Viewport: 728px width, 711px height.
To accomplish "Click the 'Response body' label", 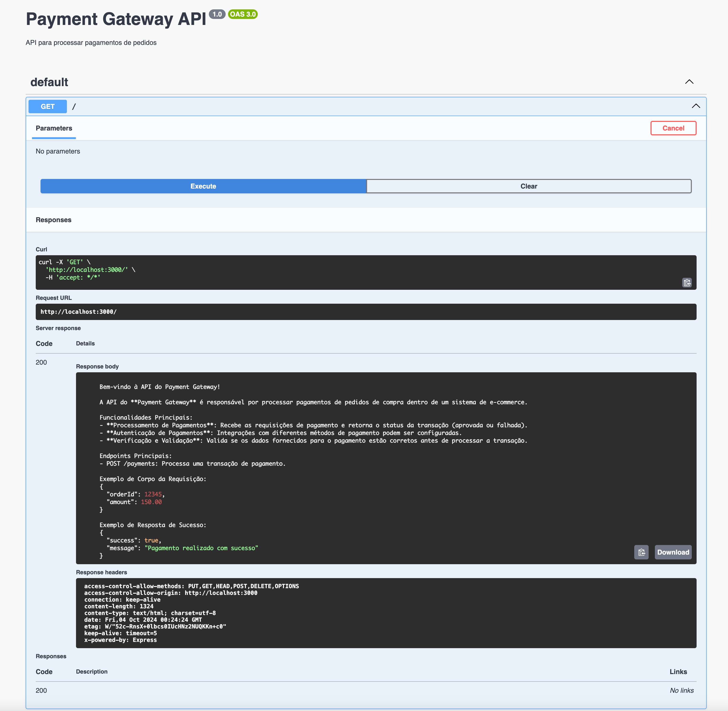I will [97, 366].
